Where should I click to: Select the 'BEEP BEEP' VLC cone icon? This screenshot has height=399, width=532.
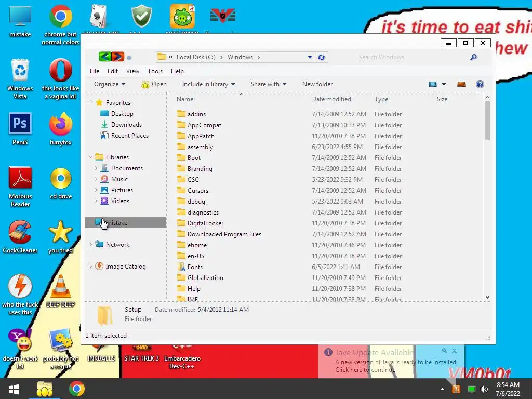[x=60, y=291]
